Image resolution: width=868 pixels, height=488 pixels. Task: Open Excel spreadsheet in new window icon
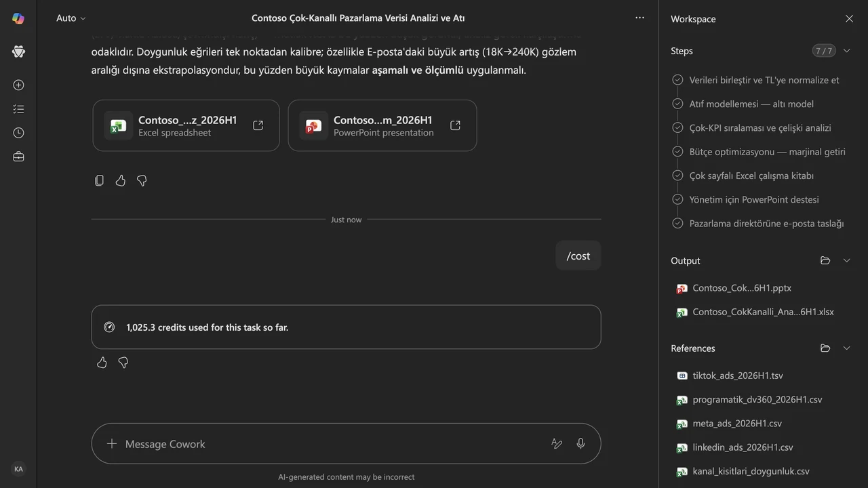click(258, 125)
